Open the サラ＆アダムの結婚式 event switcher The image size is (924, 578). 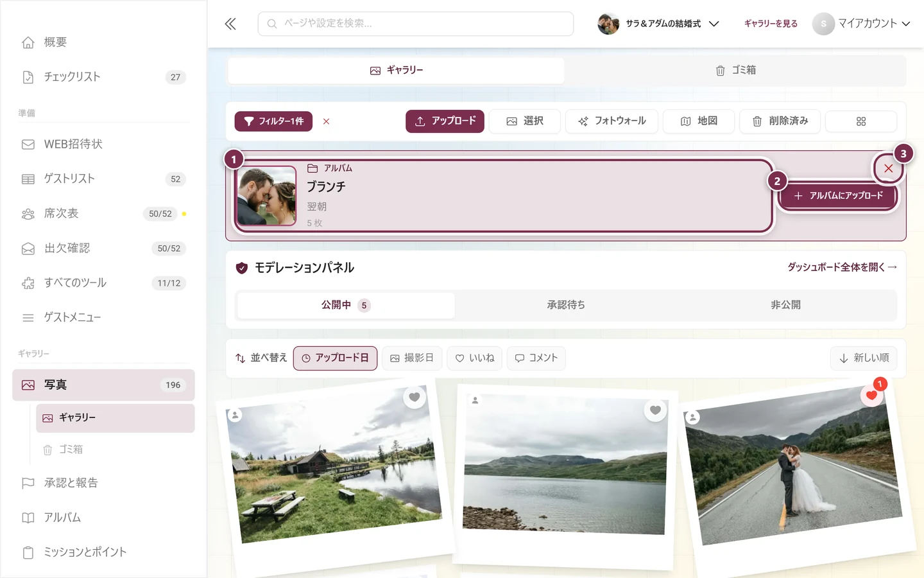click(x=659, y=24)
